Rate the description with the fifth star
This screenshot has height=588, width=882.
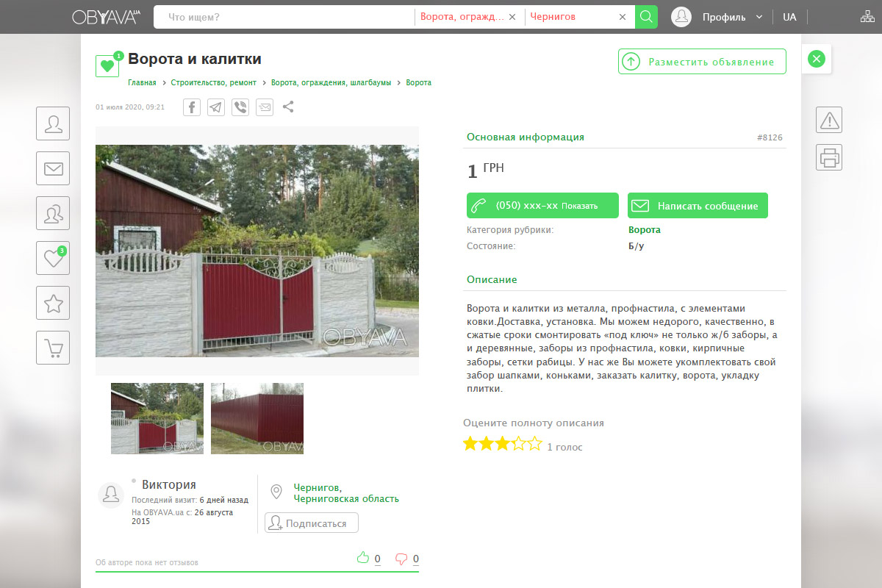(x=535, y=443)
